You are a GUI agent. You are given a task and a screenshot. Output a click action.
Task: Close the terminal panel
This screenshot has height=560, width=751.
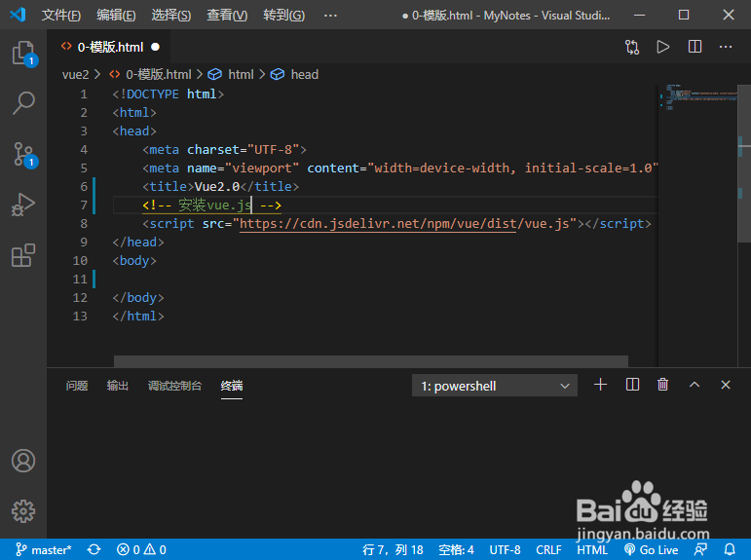[726, 385]
